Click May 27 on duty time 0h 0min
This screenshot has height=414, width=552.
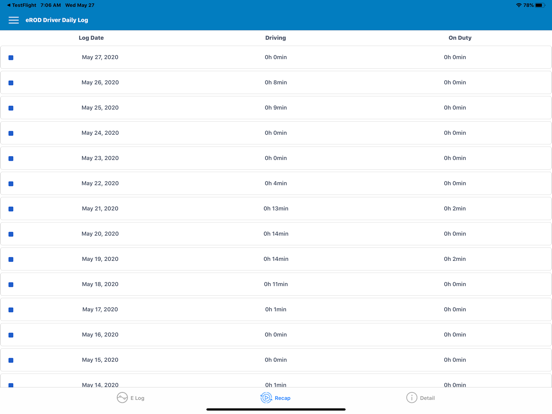455,57
